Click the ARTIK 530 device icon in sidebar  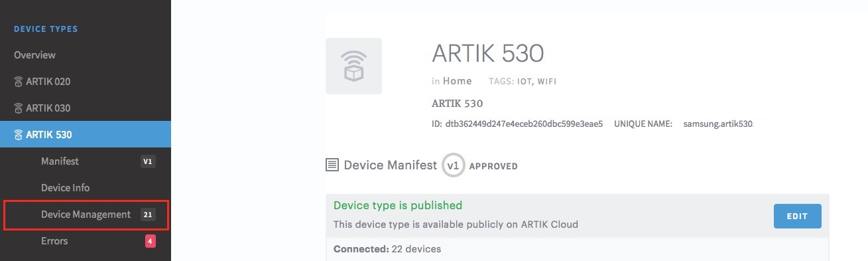(19, 135)
